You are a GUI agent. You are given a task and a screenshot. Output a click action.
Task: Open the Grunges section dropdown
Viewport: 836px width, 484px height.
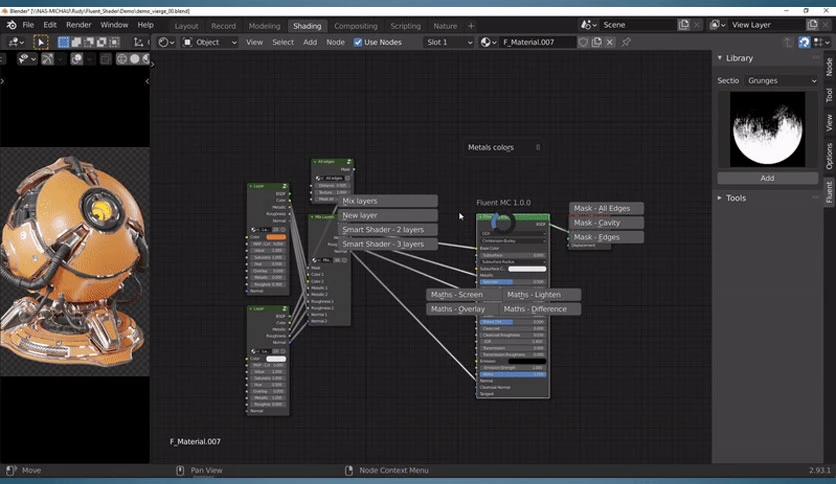click(x=782, y=80)
